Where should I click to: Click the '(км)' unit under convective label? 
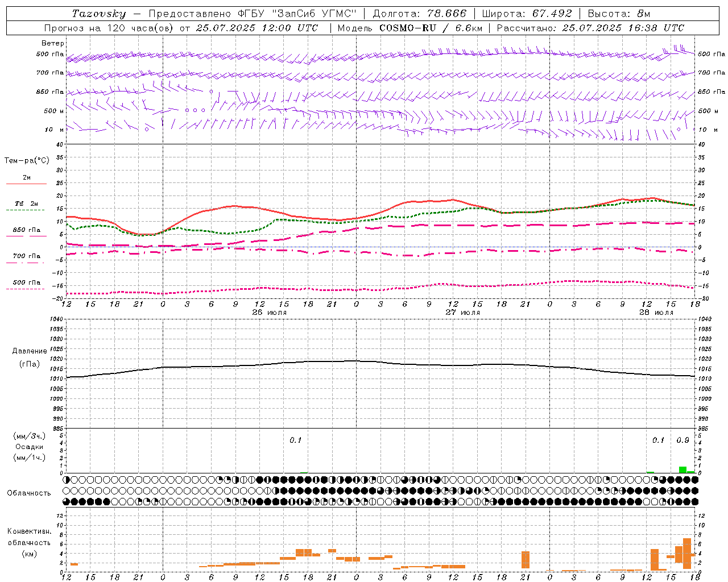[x=30, y=554]
